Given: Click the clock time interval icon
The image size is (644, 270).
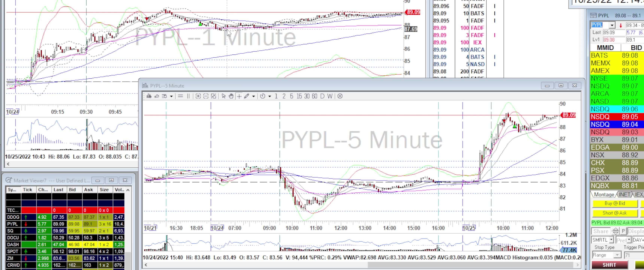Looking at the screenshot, I should pyautogui.click(x=262, y=96).
